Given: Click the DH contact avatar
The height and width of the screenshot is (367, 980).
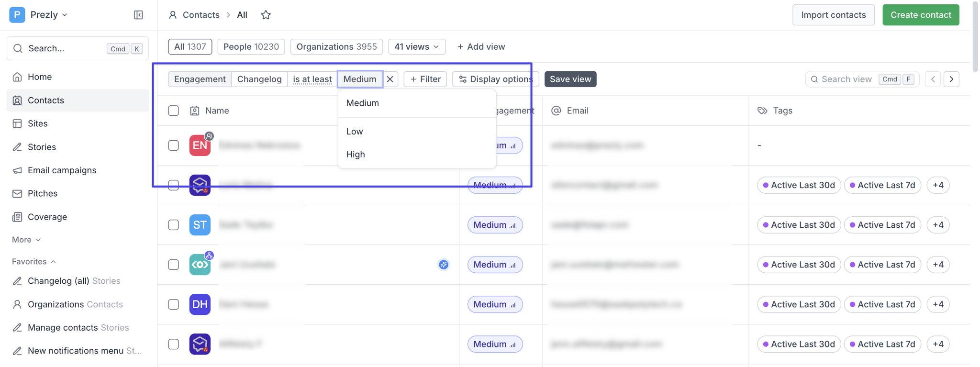Looking at the screenshot, I should point(200,304).
